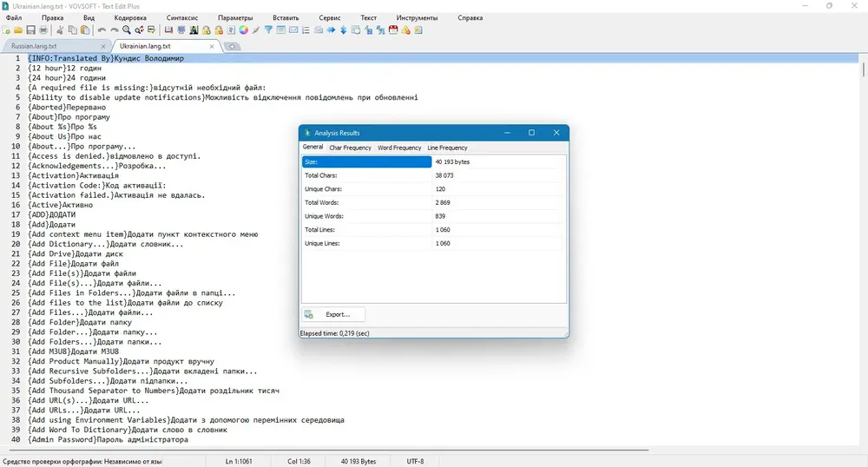Click the Cut scissors icon

point(60,30)
